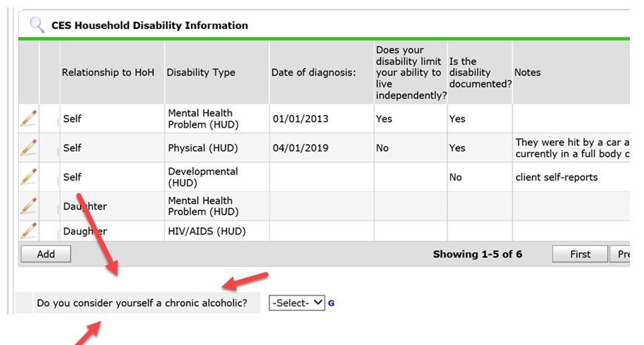Viewport: 644px width, 345px height.
Task: Select the 04/01/2019 diagnosis date cell
Action: tap(300, 148)
